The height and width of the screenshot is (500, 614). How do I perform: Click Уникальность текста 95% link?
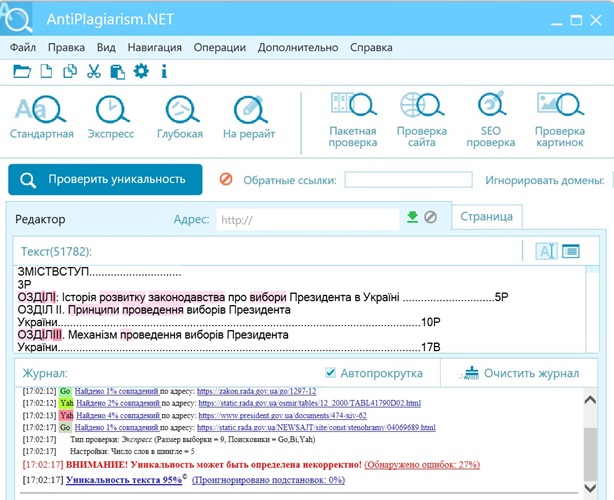point(124,480)
